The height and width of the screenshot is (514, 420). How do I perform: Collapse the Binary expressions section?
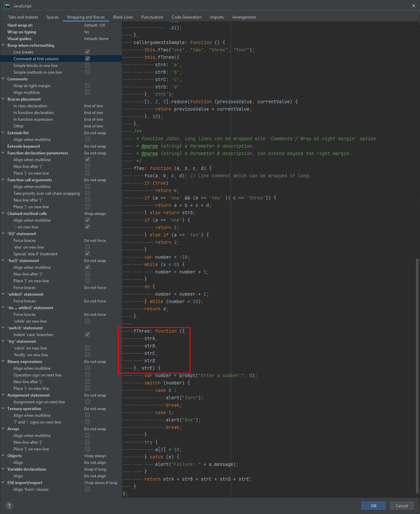click(3, 361)
